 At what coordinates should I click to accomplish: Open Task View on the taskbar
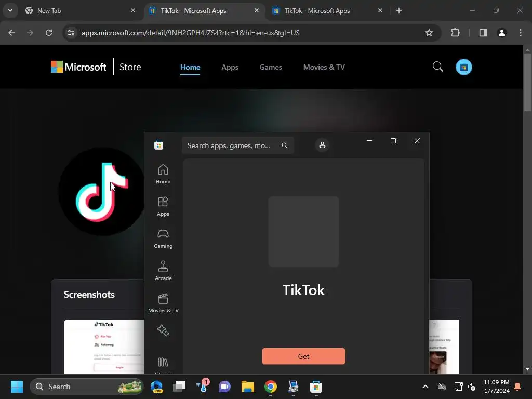pos(179,387)
